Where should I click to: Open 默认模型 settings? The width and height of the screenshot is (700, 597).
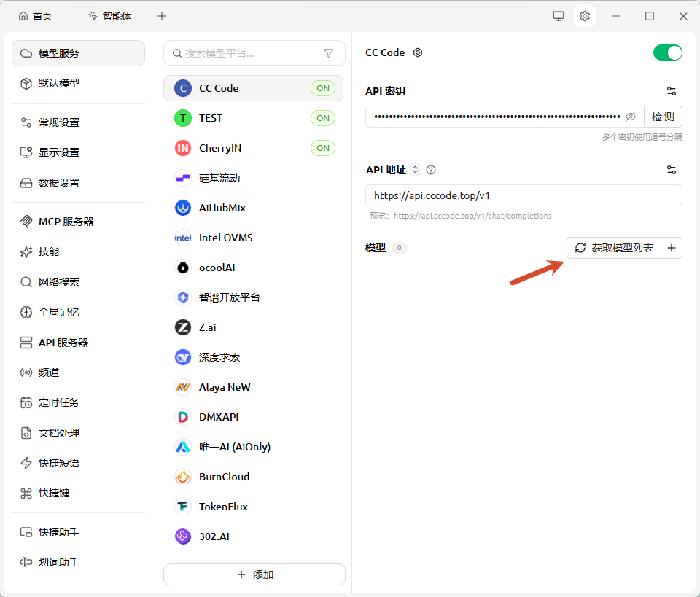[x=78, y=83]
